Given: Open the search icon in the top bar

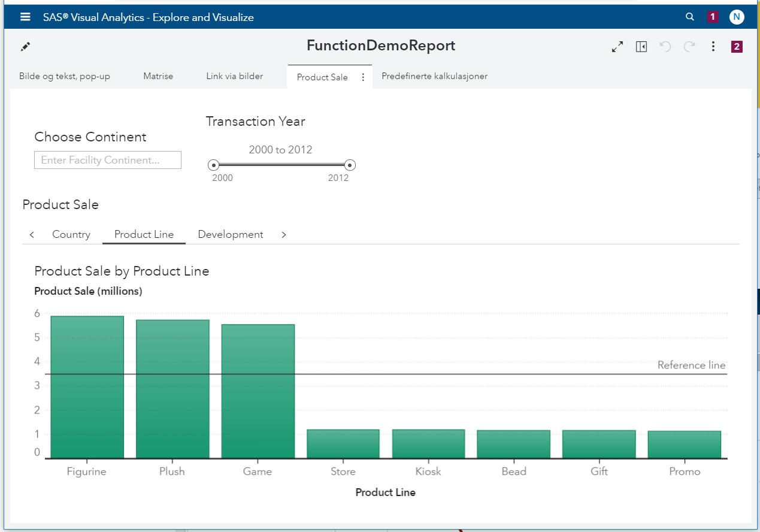Looking at the screenshot, I should [689, 17].
